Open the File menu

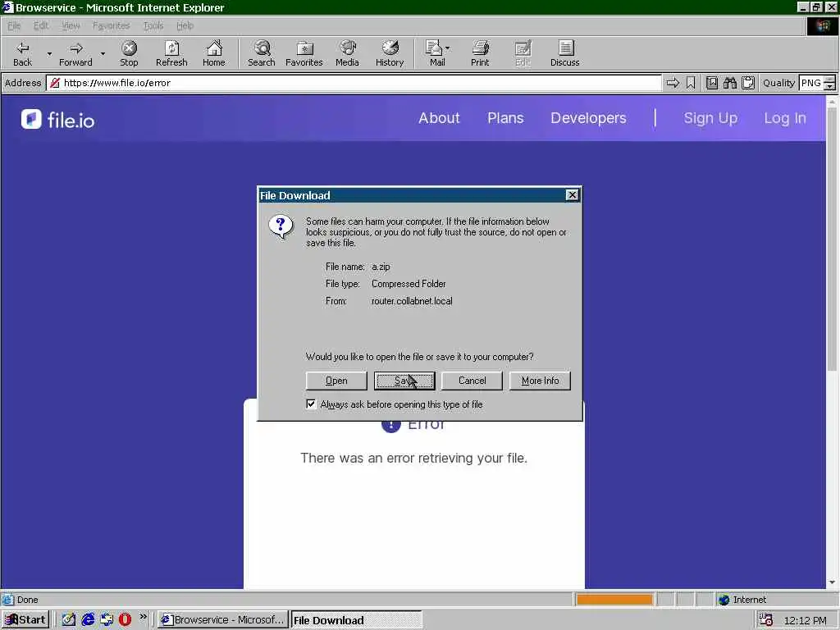[14, 25]
